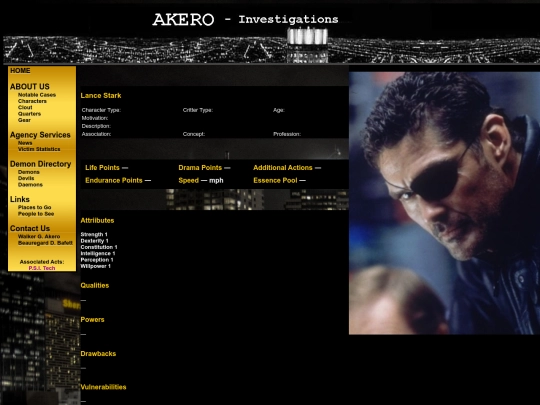Click the Description field label

(96, 126)
